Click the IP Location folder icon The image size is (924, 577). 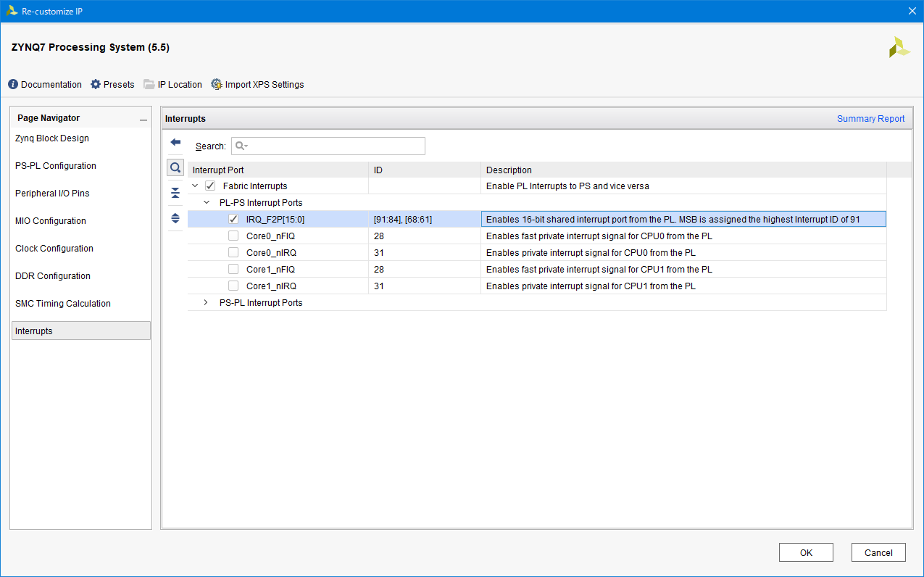pyautogui.click(x=149, y=85)
